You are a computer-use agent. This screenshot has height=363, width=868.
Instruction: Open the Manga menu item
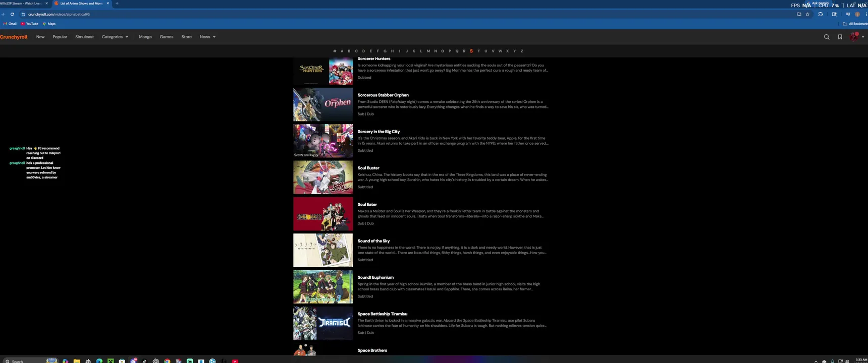pos(145,37)
